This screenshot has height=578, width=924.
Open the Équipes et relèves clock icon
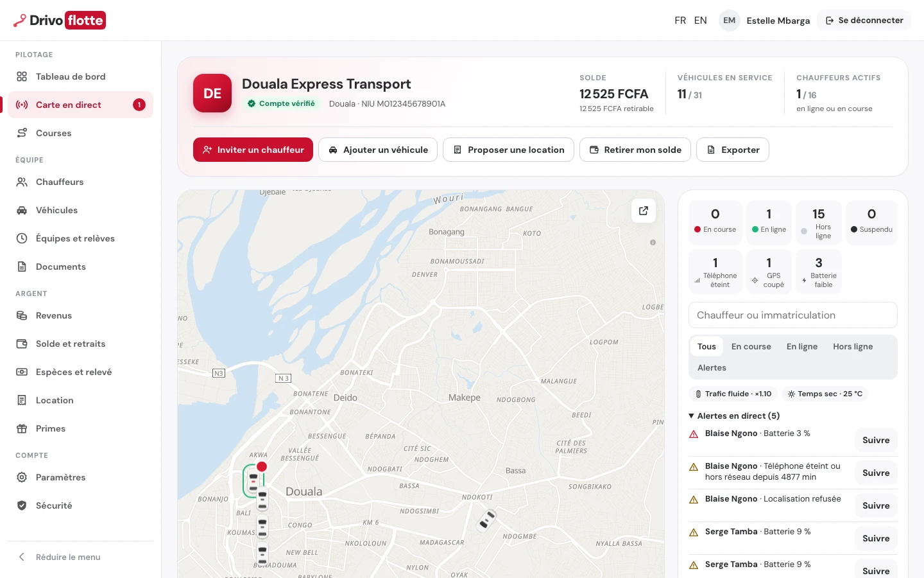[22, 238]
